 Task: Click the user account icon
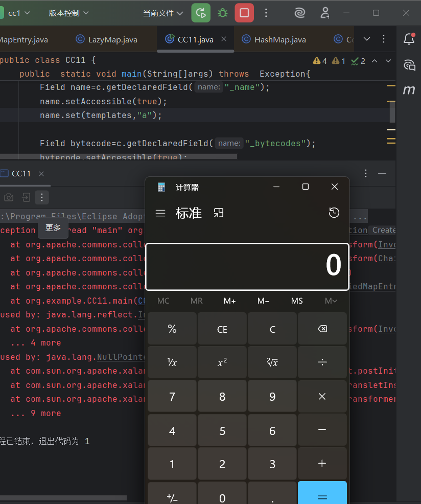point(325,13)
